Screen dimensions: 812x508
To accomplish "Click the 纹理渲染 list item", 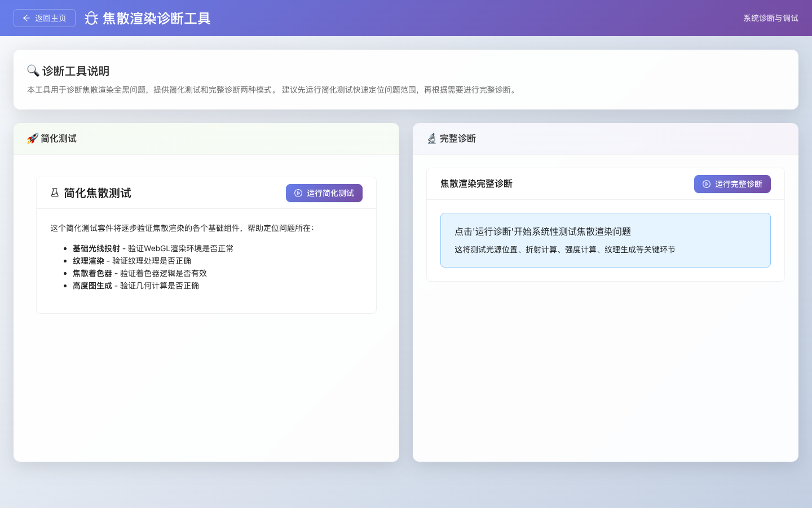I will point(132,261).
